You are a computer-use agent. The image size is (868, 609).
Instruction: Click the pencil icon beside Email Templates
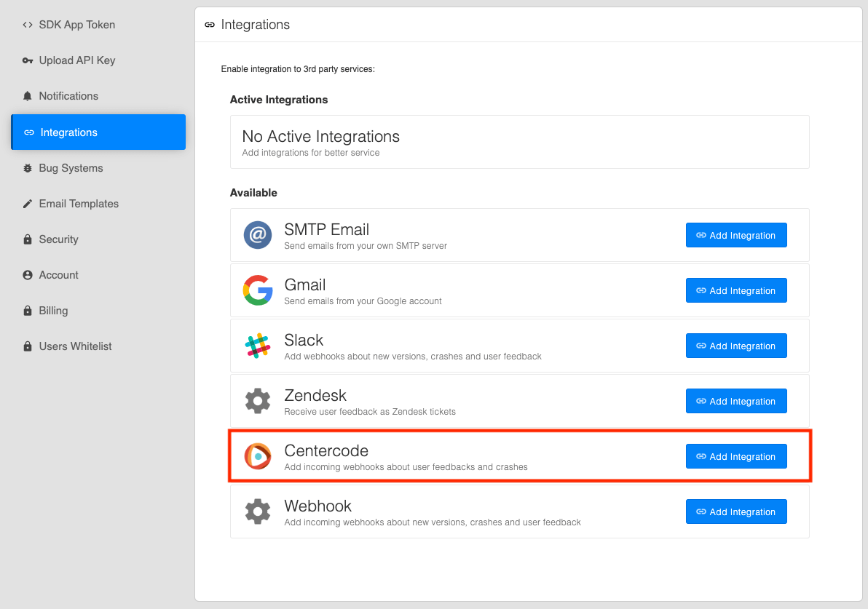point(27,204)
